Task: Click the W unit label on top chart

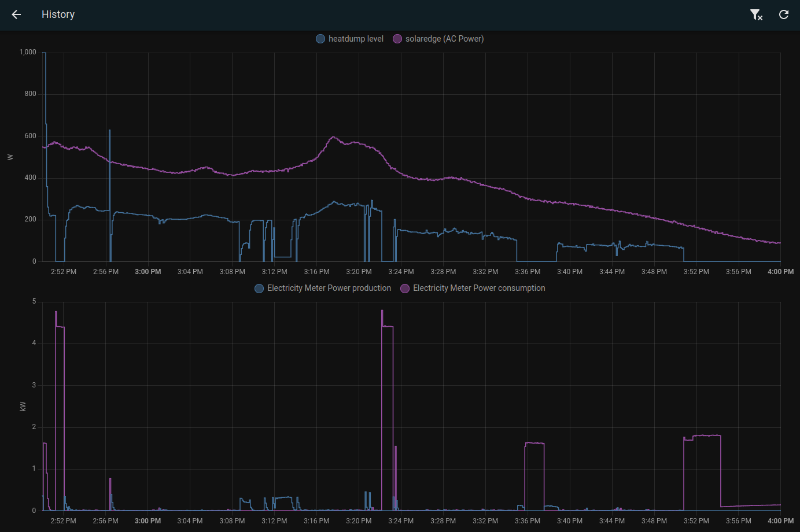Action: [x=10, y=157]
